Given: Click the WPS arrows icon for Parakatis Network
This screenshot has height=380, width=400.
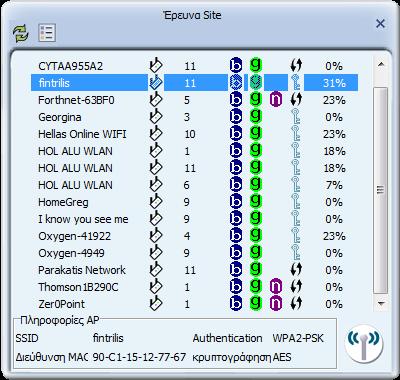Looking at the screenshot, I should click(296, 269).
